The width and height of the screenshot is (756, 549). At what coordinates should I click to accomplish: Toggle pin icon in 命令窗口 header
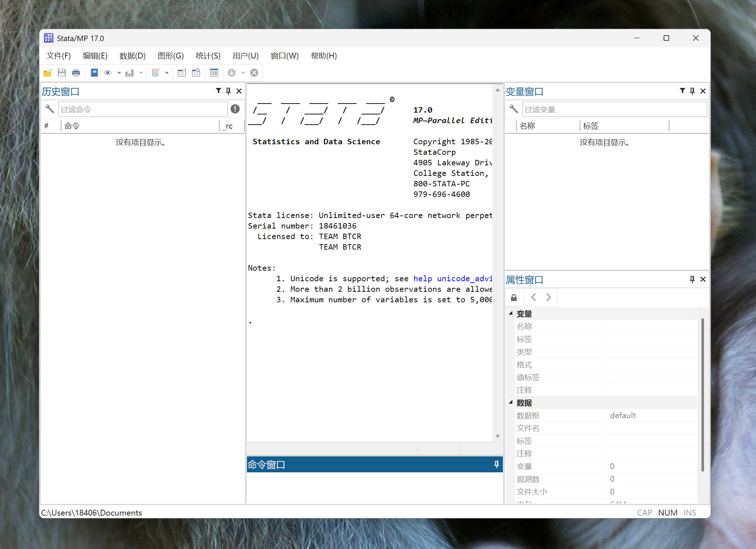[x=496, y=464]
